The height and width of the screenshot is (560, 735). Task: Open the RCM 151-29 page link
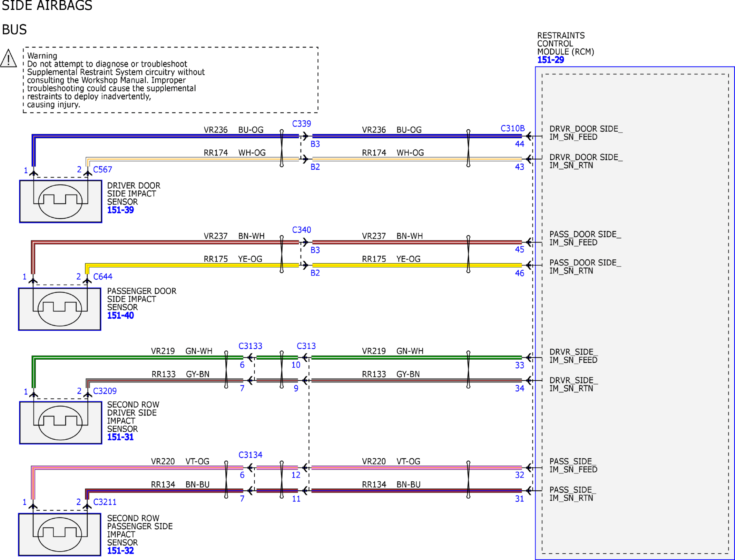[x=550, y=60]
